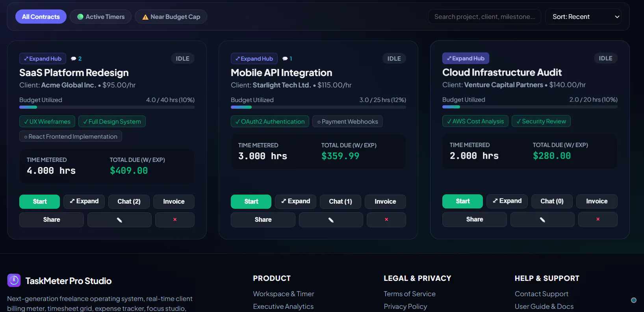Start timer for Cloud Infrastructure Audit

tap(462, 201)
